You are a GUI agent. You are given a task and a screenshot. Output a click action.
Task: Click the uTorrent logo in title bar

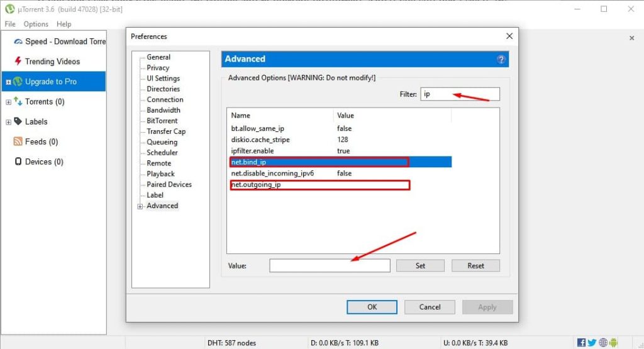10,9
